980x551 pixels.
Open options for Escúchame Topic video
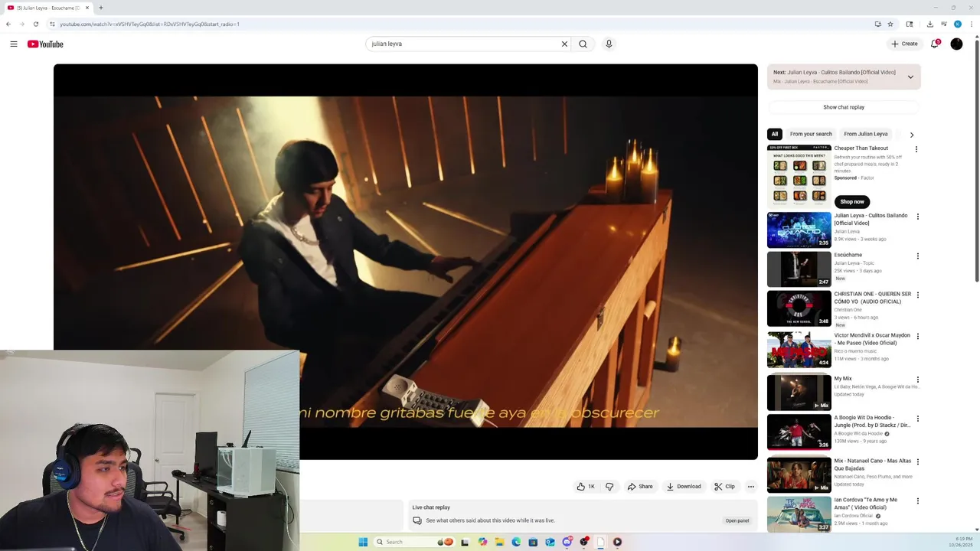click(x=917, y=256)
